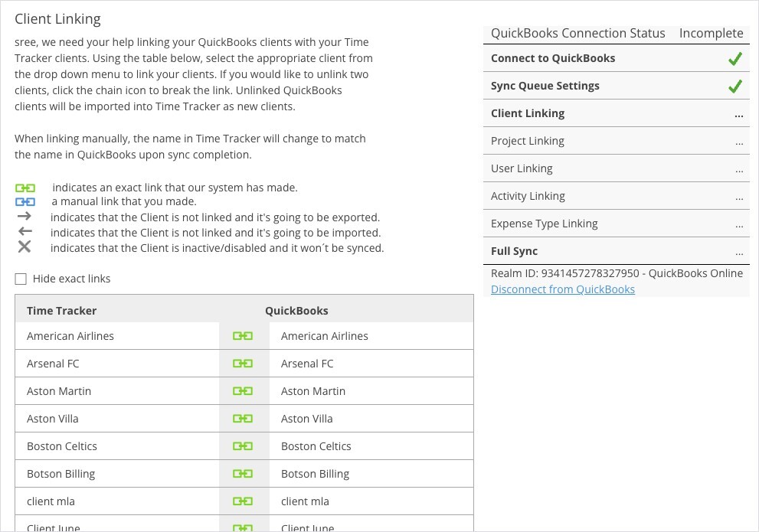Click the Client Linking page heading
The image size is (759, 532).
pyautogui.click(x=57, y=19)
